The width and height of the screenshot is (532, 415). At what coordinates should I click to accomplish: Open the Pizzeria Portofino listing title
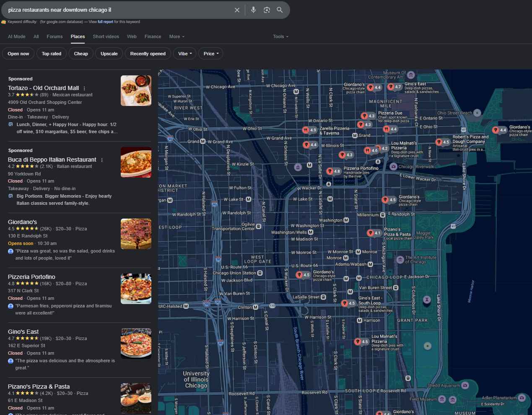click(31, 277)
